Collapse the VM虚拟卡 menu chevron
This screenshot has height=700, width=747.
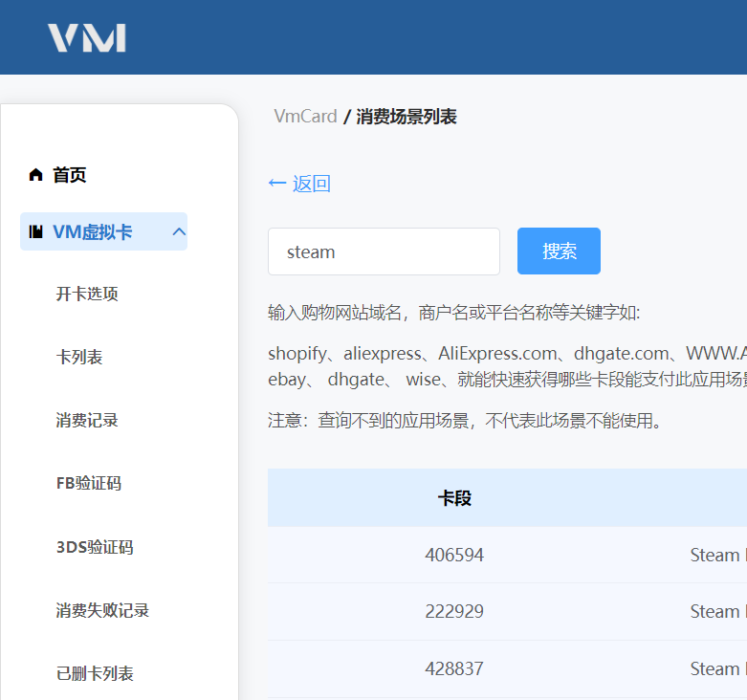click(178, 231)
